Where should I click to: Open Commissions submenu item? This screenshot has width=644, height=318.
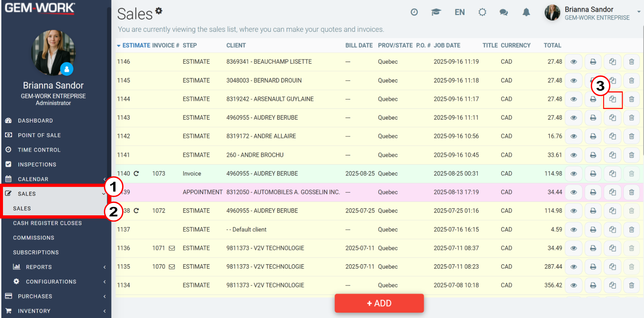click(34, 238)
